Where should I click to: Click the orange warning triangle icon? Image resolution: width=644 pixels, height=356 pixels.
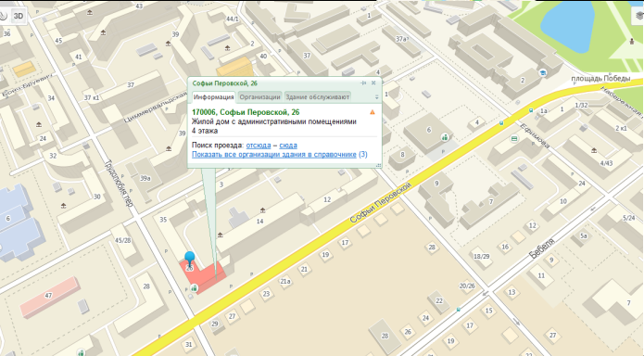pos(373,112)
